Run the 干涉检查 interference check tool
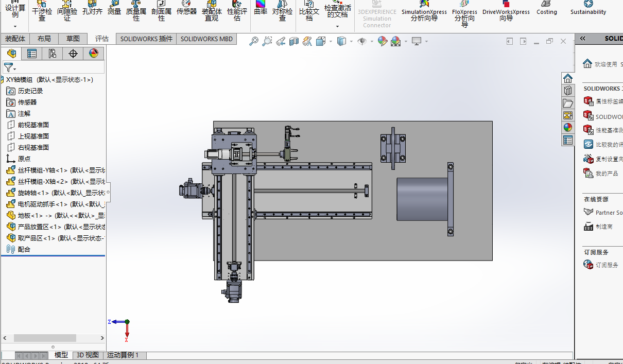Image resolution: width=623 pixels, height=364 pixels. [x=42, y=11]
